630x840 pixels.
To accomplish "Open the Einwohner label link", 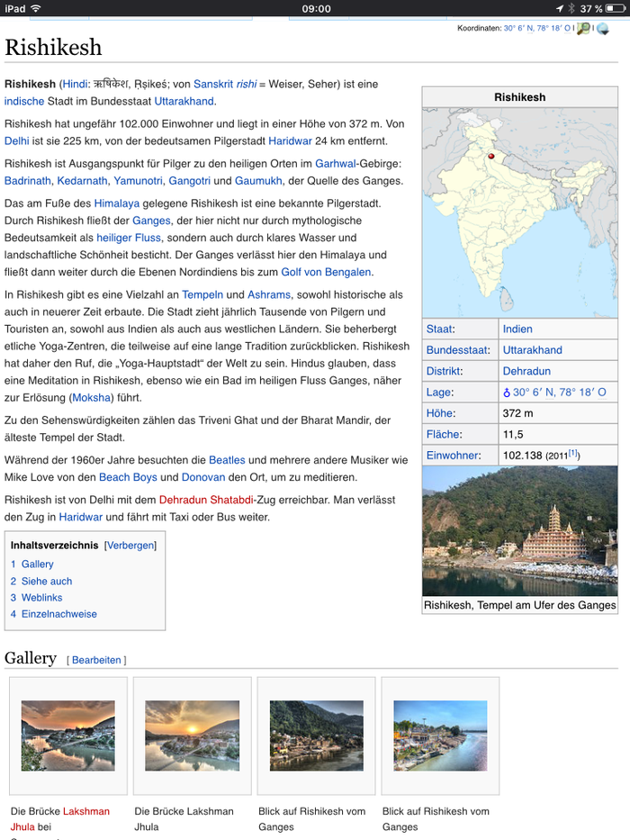I will (x=453, y=456).
